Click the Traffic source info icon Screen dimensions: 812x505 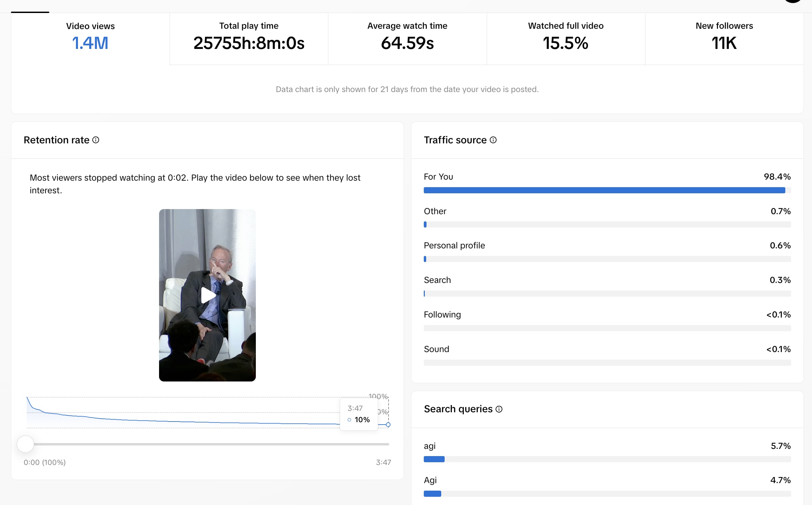pyautogui.click(x=493, y=140)
